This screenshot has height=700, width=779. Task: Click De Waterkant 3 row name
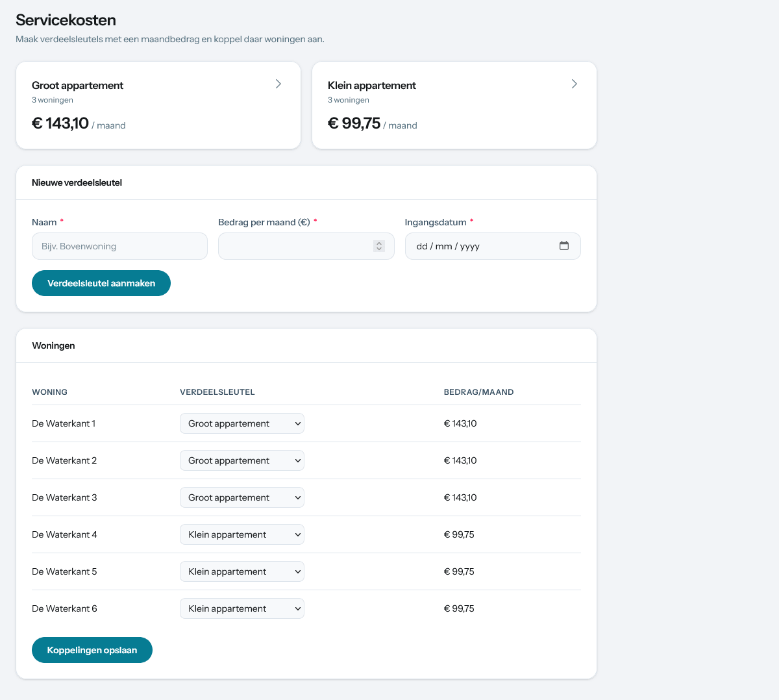point(64,497)
